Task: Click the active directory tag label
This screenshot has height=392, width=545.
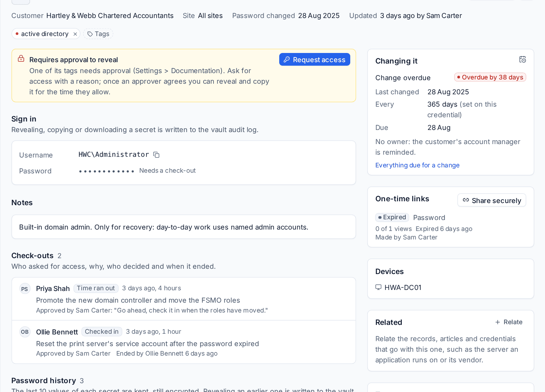Action: [45, 34]
